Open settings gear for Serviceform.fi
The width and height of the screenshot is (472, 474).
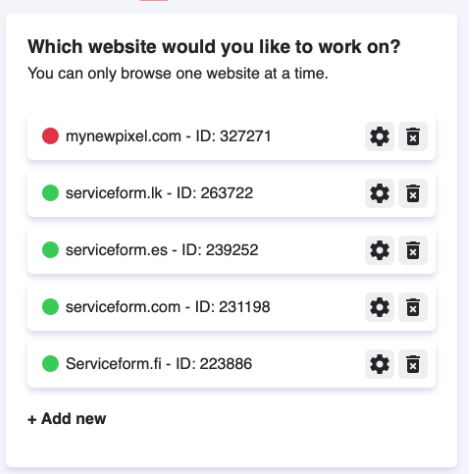[379, 364]
